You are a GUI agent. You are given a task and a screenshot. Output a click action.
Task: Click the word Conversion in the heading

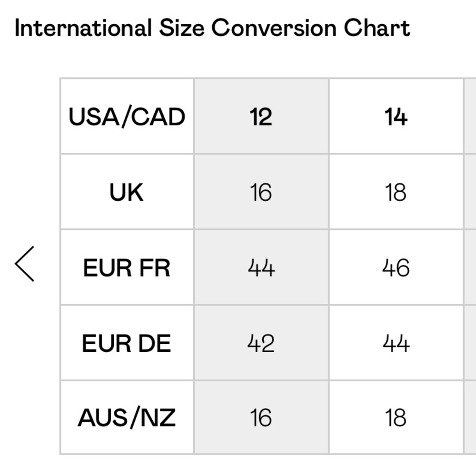[274, 28]
